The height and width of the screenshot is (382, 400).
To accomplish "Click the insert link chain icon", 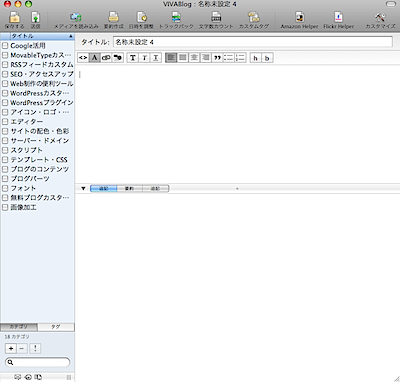I will point(106,58).
